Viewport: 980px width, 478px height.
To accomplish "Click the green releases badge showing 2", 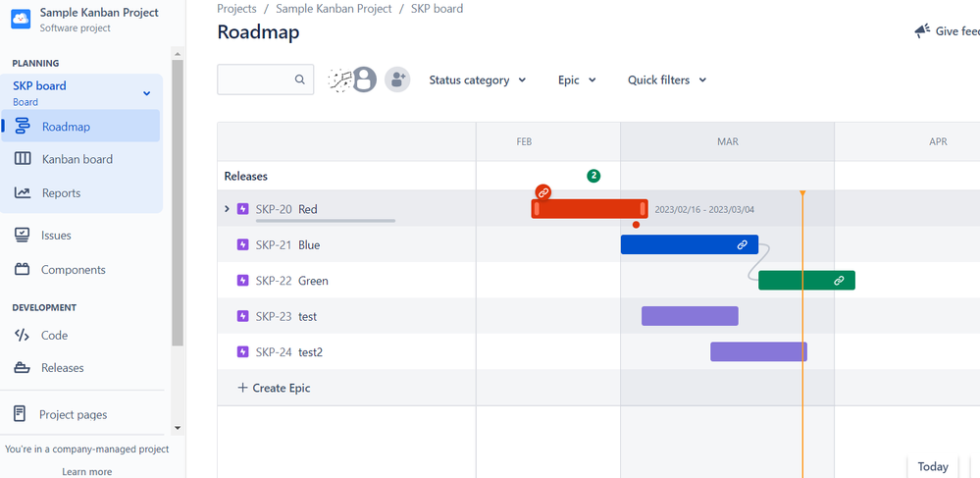I will click(x=593, y=176).
